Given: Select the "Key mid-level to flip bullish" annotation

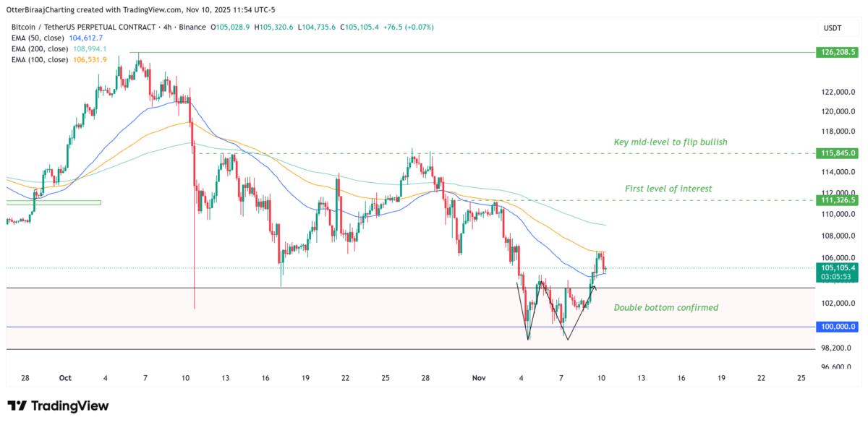Looking at the screenshot, I should (x=670, y=142).
